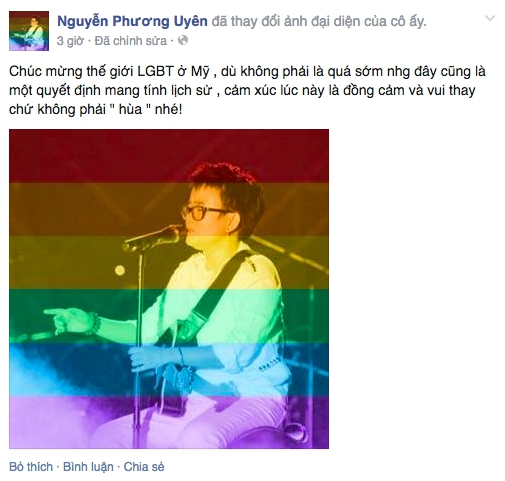Toggle "Bỏ thích" to unlike the post
Image resolution: width=505 pixels, height=481 pixels.
31,467
